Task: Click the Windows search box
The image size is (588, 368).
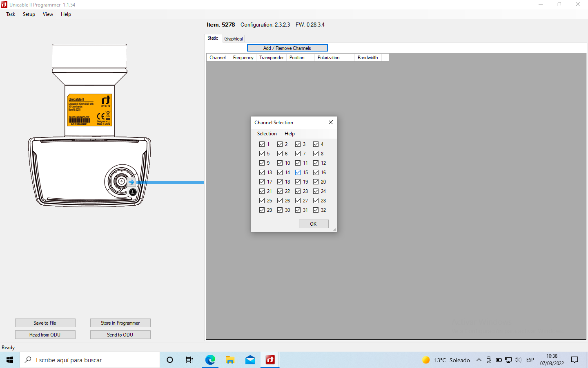Action: pyautogui.click(x=90, y=360)
